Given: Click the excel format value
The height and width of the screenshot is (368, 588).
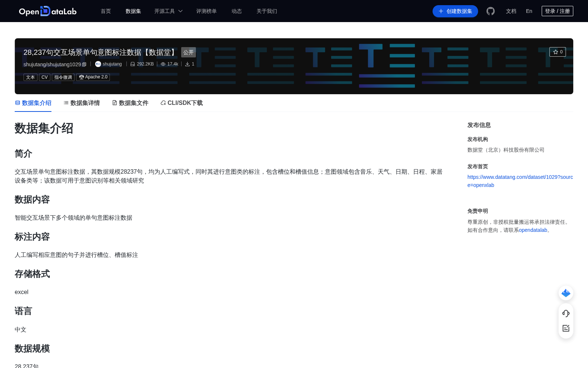Looking at the screenshot, I should (x=22, y=292).
